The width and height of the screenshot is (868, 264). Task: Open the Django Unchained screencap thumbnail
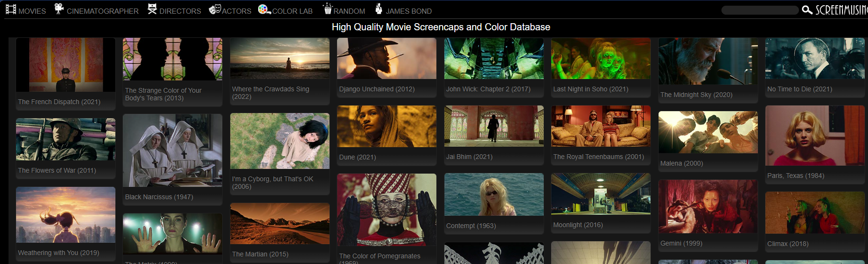coord(386,59)
